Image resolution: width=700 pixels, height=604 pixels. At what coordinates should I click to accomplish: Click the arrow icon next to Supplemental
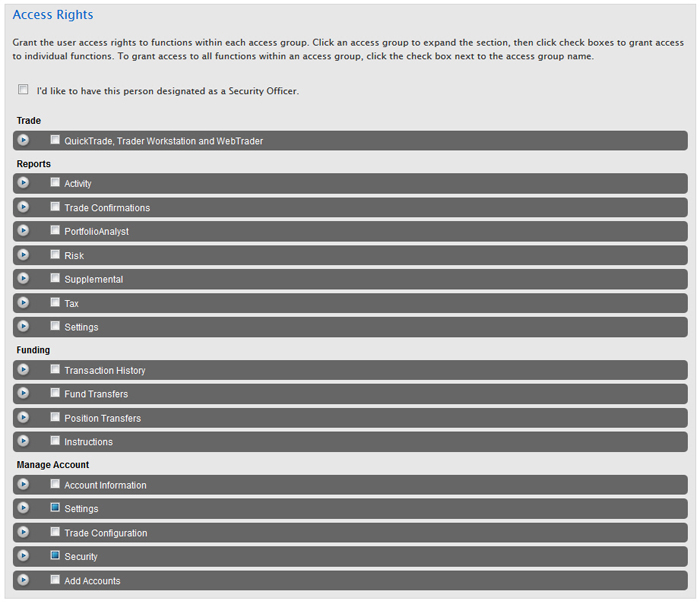(x=23, y=279)
